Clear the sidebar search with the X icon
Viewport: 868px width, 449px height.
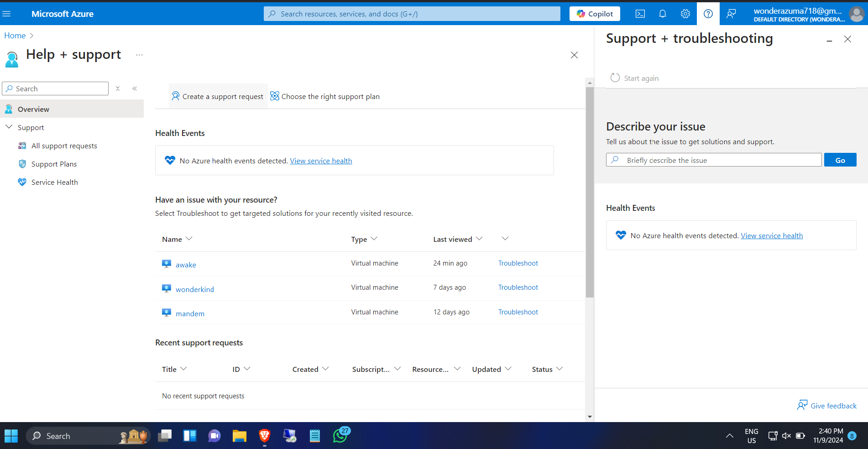click(x=118, y=89)
